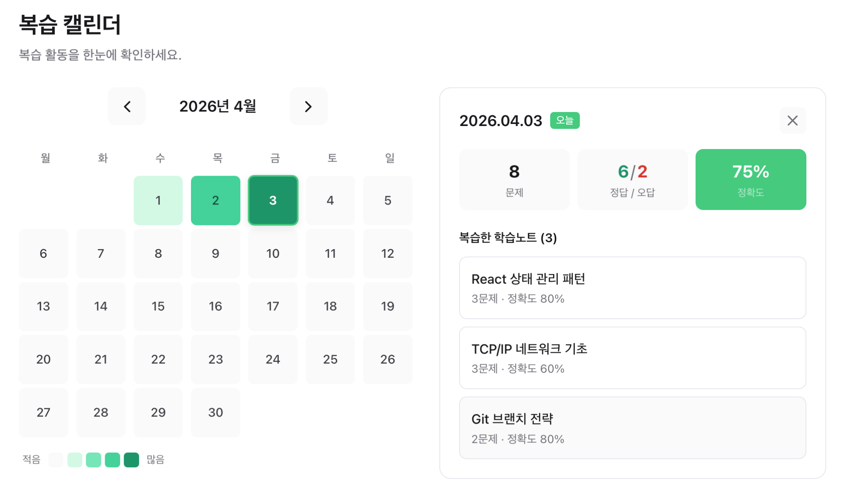Click the 8 문제 stat card
This screenshot has width=854, height=504.
[514, 179]
